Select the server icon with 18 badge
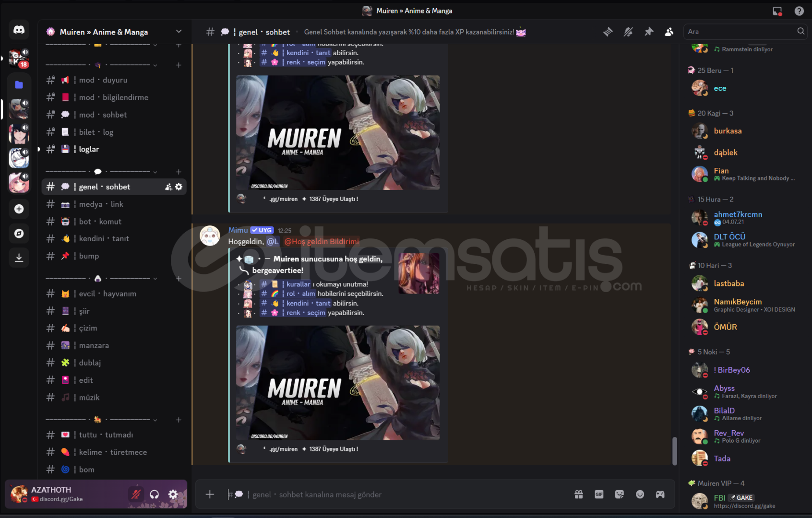 (x=19, y=59)
